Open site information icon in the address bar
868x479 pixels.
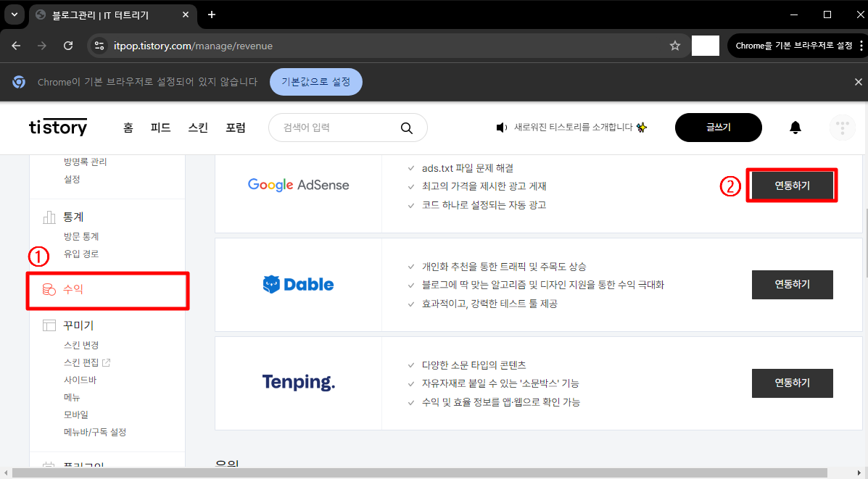coord(99,46)
